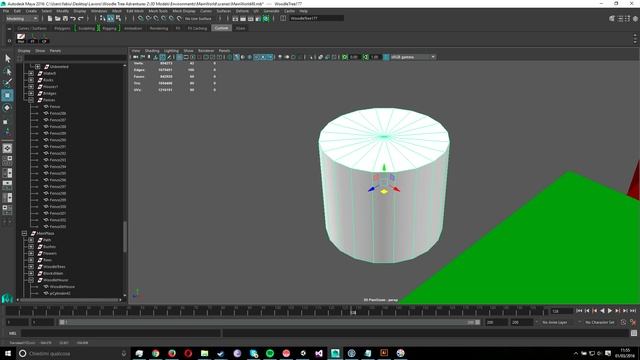This screenshot has height=360, width=640.
Task: Collapse the MainPlaza group in Outliner
Action: pyautogui.click(x=24, y=233)
